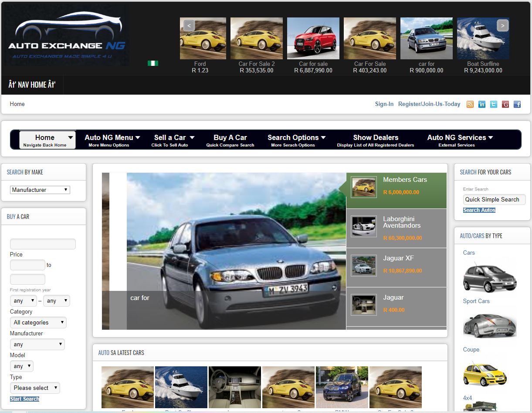This screenshot has width=532, height=413.
Task: Click the Search Autos button
Action: [x=479, y=210]
